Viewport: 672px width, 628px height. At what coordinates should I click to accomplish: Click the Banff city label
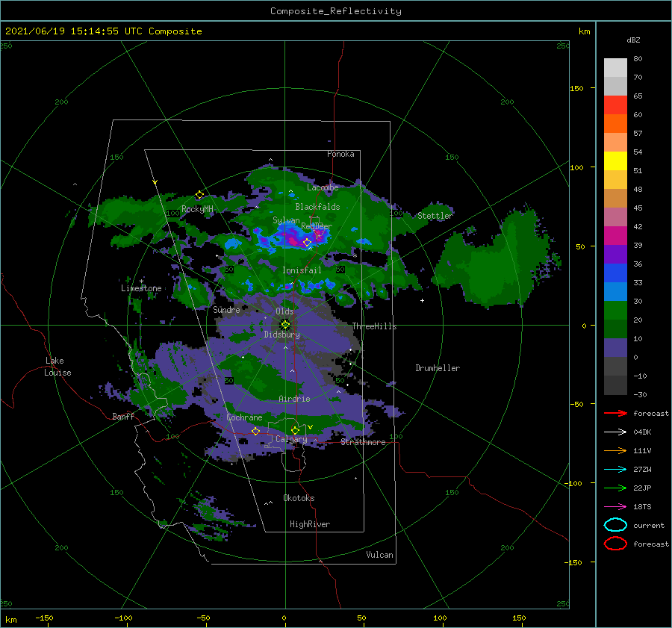coord(123,416)
